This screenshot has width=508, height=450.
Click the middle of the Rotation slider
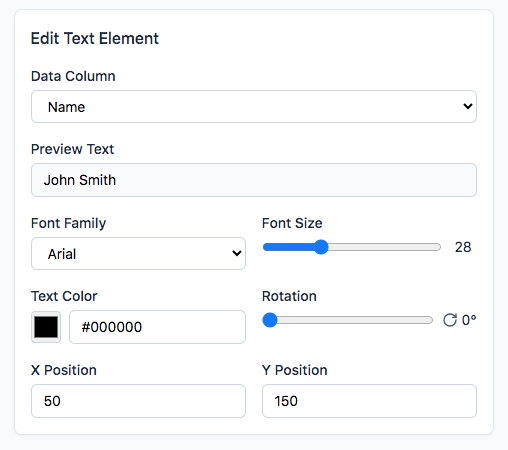[x=348, y=320]
